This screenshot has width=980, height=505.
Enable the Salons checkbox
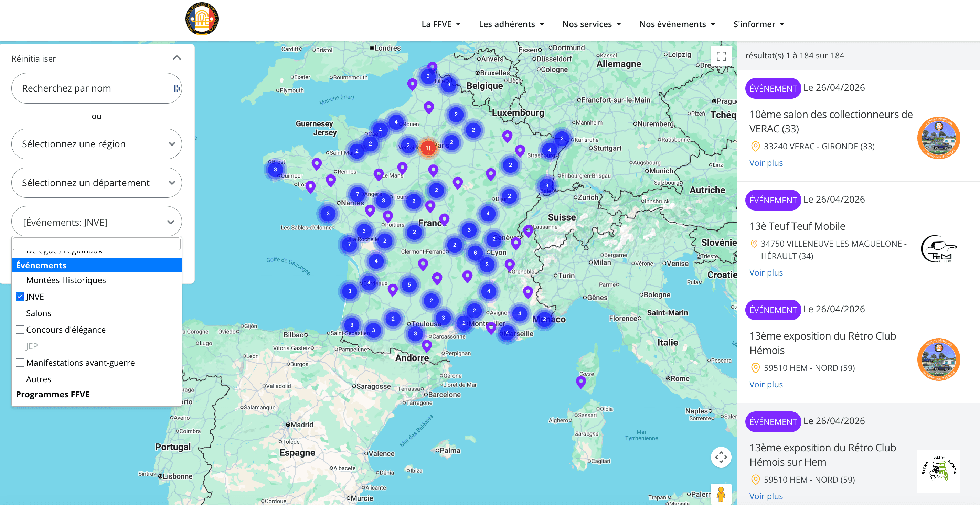19,313
